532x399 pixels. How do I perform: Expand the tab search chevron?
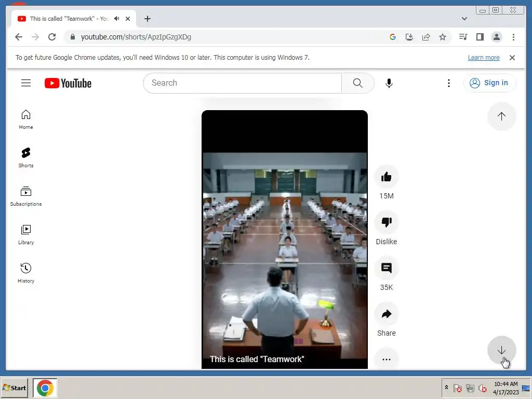click(x=464, y=19)
